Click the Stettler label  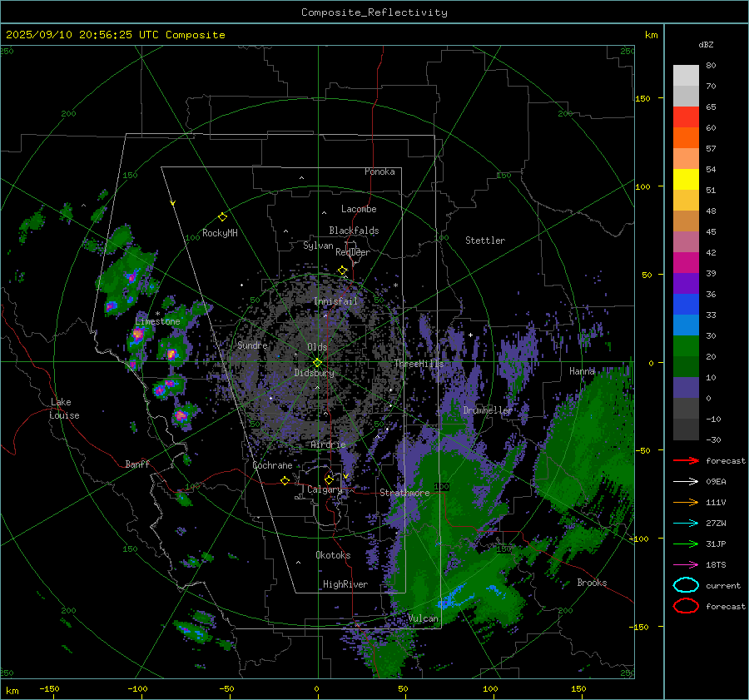[485, 241]
